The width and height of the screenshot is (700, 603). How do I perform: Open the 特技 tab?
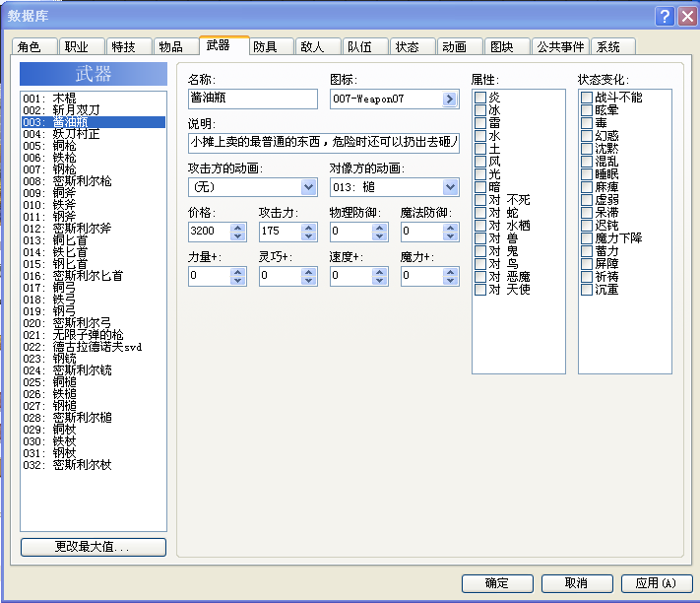129,46
